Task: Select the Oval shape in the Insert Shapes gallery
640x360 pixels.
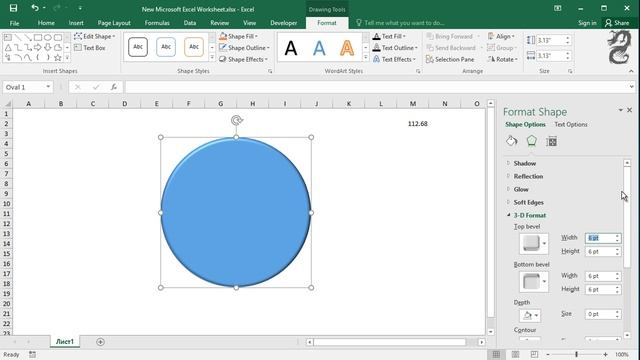Action: coord(48,38)
